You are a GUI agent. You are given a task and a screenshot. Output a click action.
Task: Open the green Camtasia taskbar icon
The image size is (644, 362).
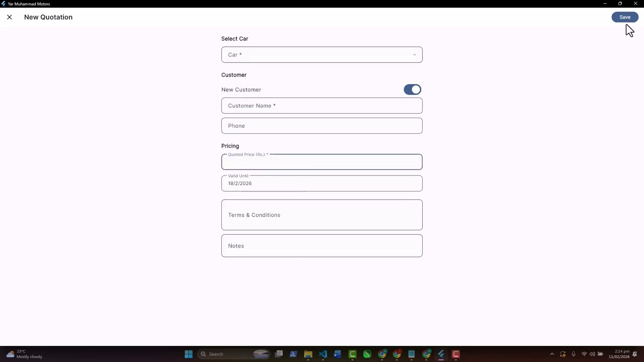point(352,354)
